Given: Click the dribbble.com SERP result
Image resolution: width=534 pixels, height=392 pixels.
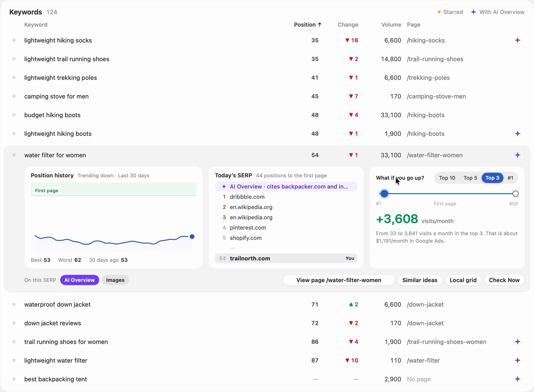Looking at the screenshot, I should point(286,197).
